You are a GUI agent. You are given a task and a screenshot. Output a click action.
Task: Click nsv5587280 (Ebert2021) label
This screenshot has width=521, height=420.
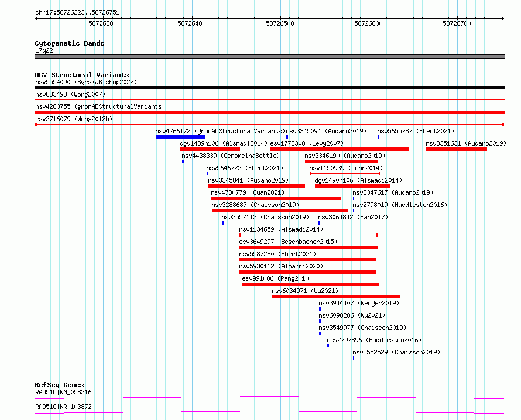point(277,254)
